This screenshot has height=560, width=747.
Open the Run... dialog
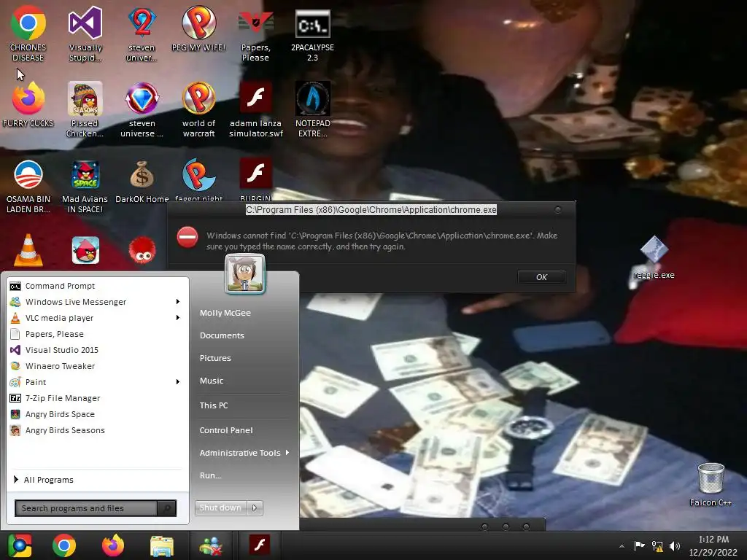(x=211, y=475)
